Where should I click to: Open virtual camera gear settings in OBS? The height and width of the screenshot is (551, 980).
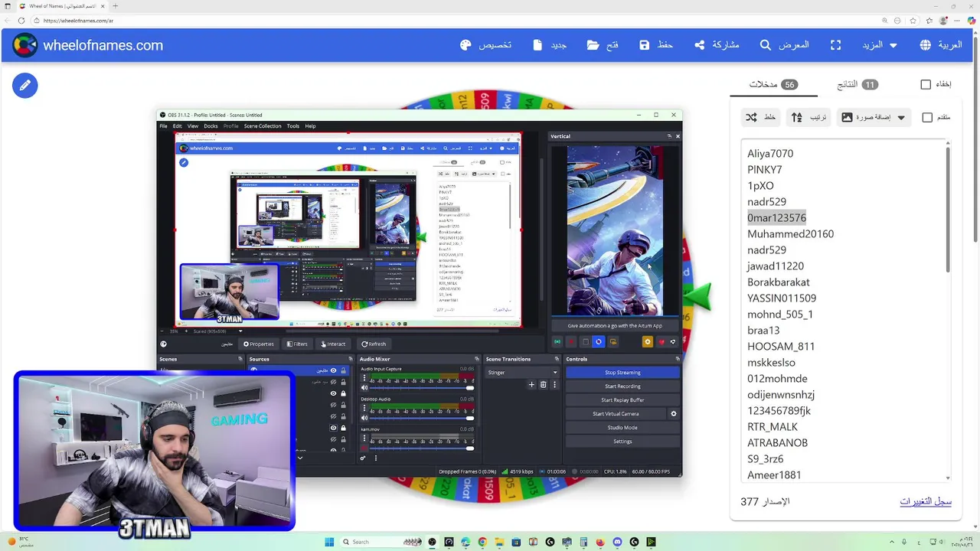click(x=674, y=414)
